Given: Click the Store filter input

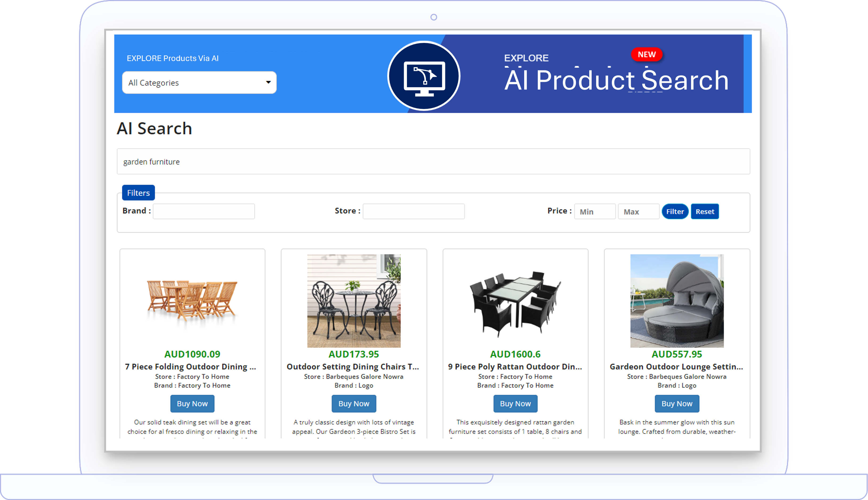Looking at the screenshot, I should tap(413, 211).
